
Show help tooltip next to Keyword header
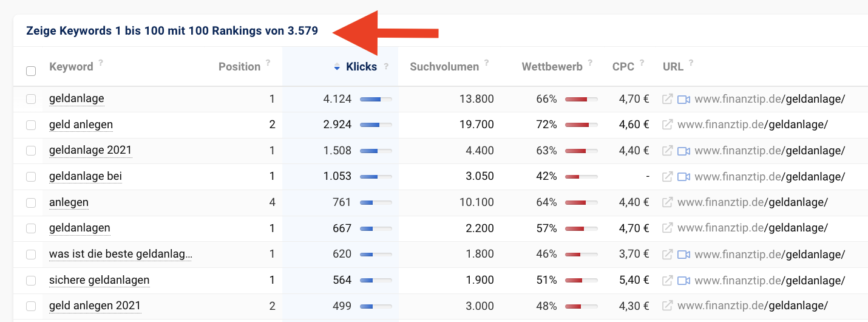101,63
